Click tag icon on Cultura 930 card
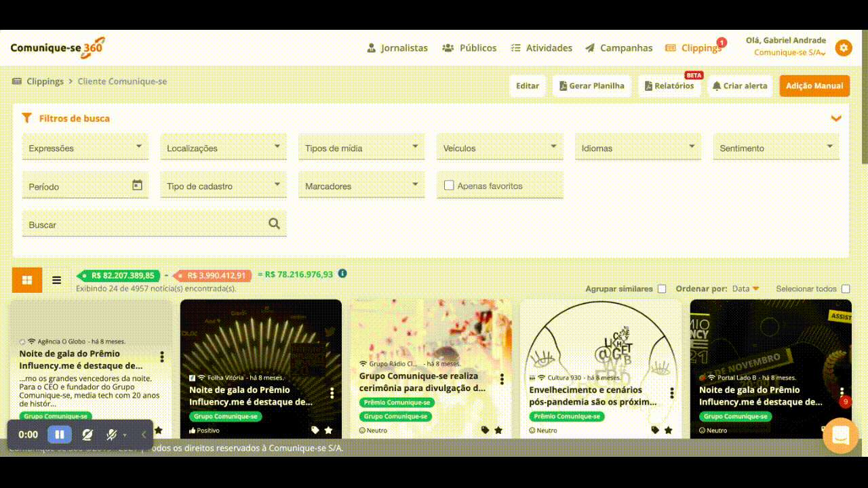Viewport: 868px width, 488px height. (x=655, y=430)
